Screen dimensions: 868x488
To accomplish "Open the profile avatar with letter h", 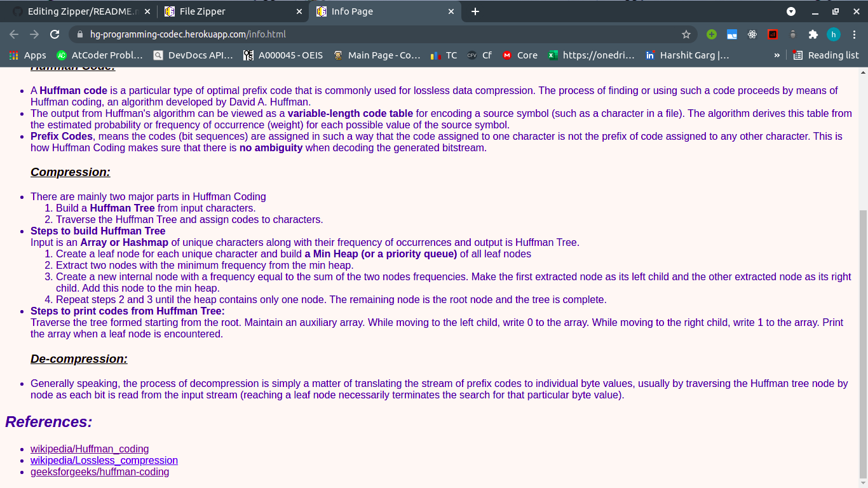I will (834, 35).
